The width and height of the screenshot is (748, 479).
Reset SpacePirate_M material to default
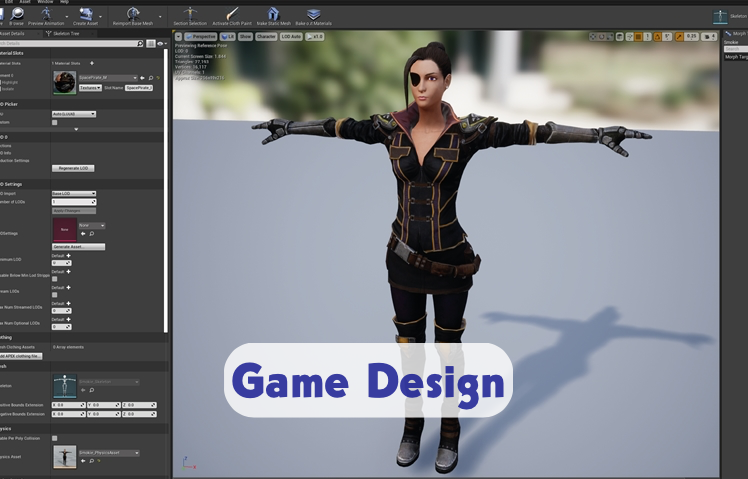158,78
